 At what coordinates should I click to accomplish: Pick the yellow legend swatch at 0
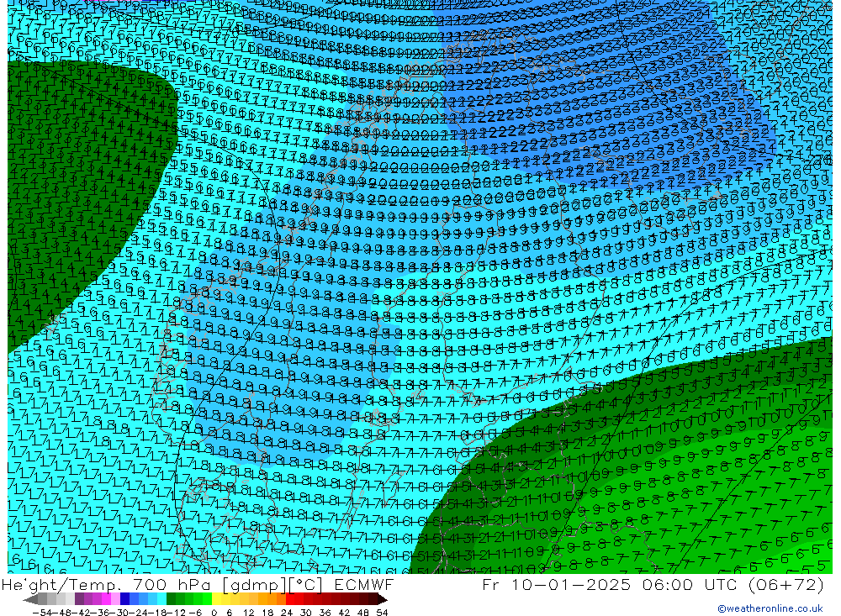tap(217, 599)
